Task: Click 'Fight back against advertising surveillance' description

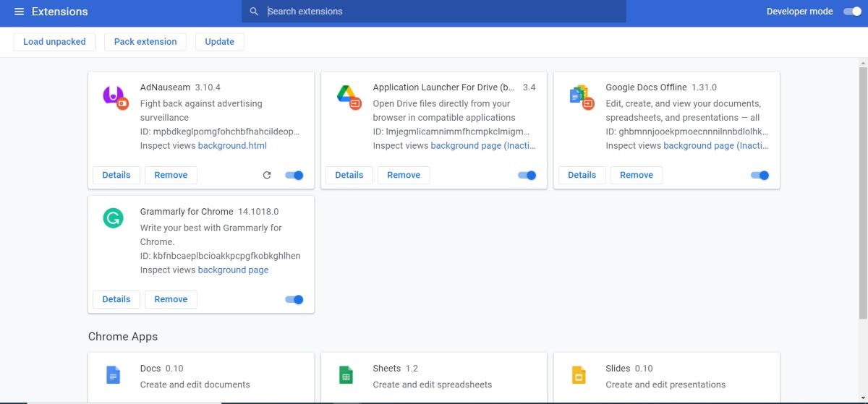Action: pyautogui.click(x=201, y=111)
